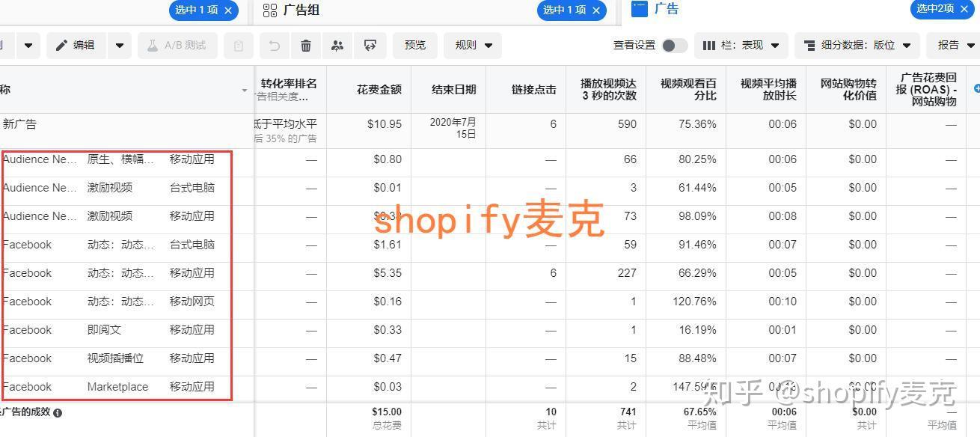Open the name column header dropdown arrow
Screen dimensions: 980x437
click(245, 91)
